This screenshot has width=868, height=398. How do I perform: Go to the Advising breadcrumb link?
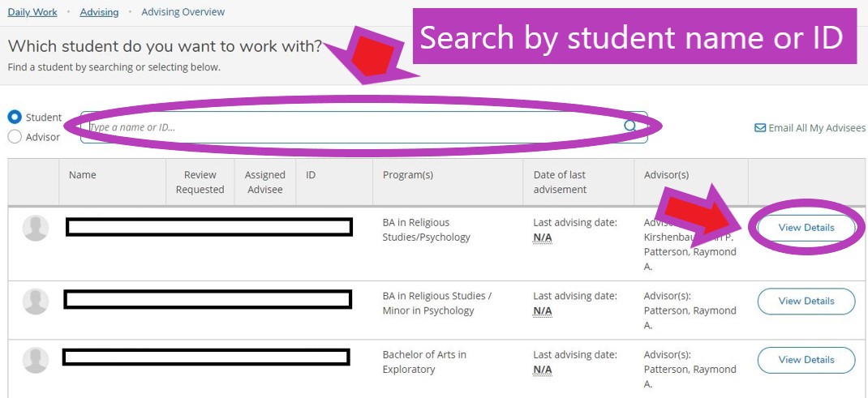pos(99,12)
